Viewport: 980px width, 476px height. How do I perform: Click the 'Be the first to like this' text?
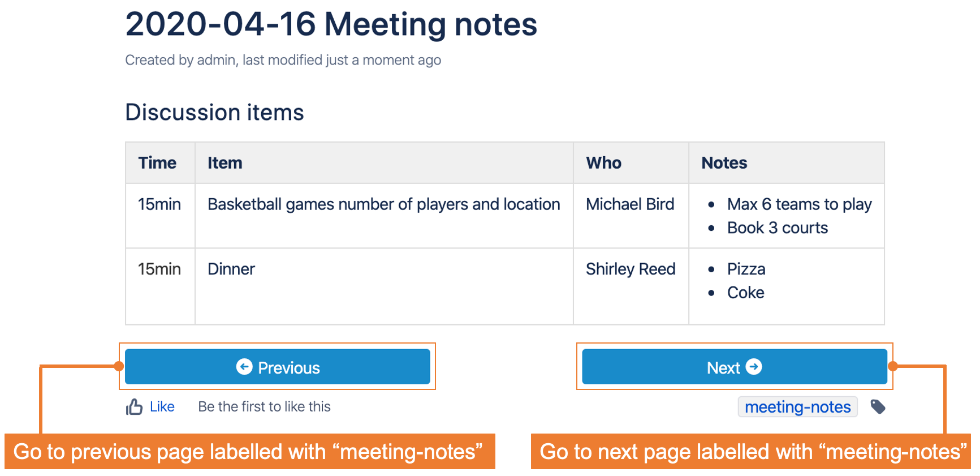[x=264, y=406]
